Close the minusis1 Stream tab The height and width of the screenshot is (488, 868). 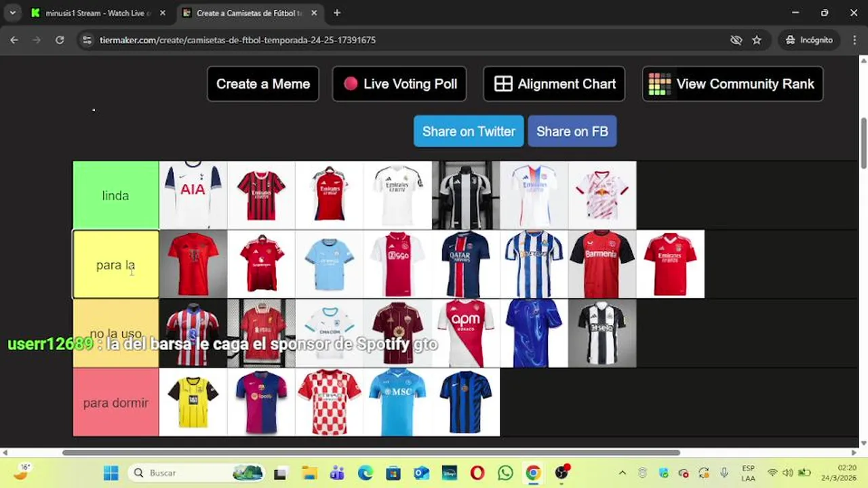coord(163,13)
